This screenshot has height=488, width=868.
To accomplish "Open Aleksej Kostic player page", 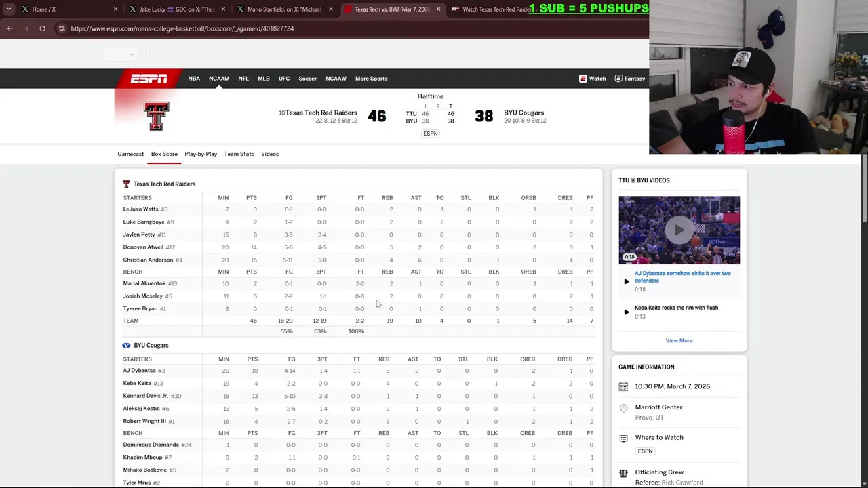I will click(x=141, y=409).
